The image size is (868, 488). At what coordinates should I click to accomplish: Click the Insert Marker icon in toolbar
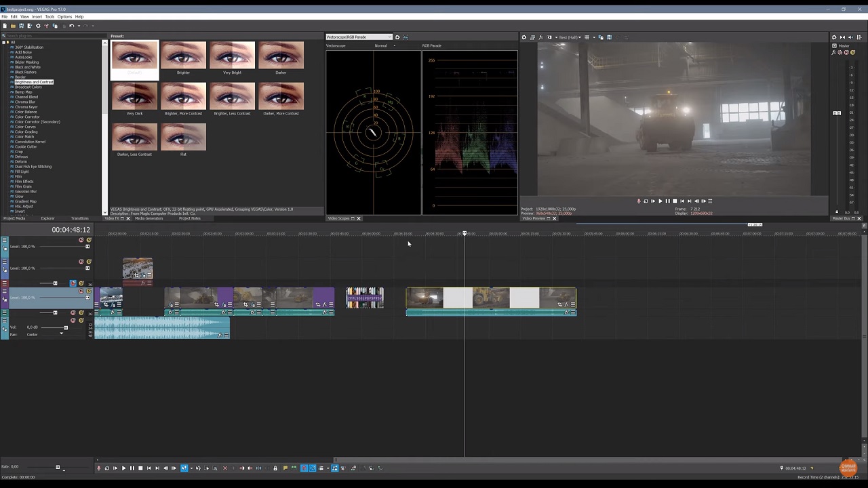tap(285, 468)
